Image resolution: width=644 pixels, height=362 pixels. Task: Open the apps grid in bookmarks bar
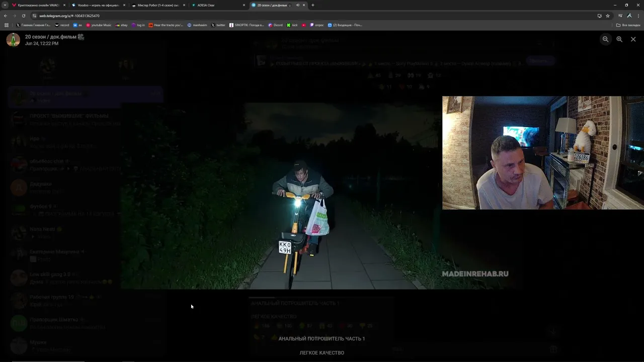[7, 25]
